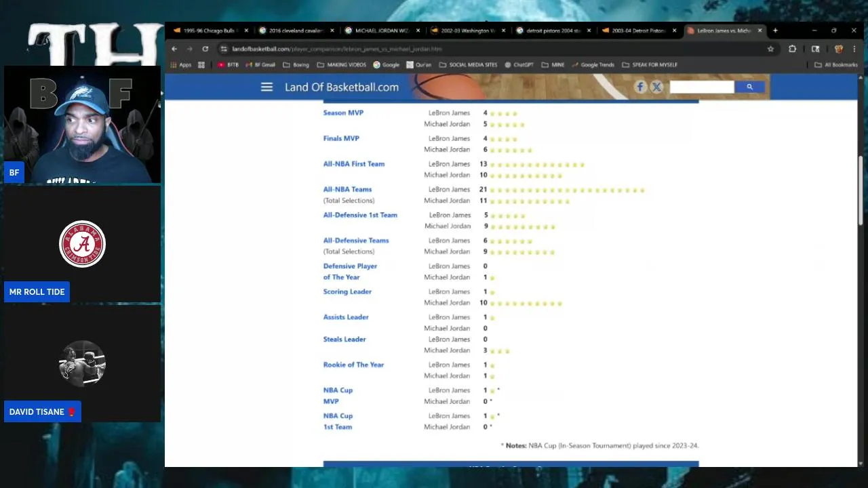Open the hamburger menu on Land Of Basketball
The image size is (868, 488).
(267, 87)
